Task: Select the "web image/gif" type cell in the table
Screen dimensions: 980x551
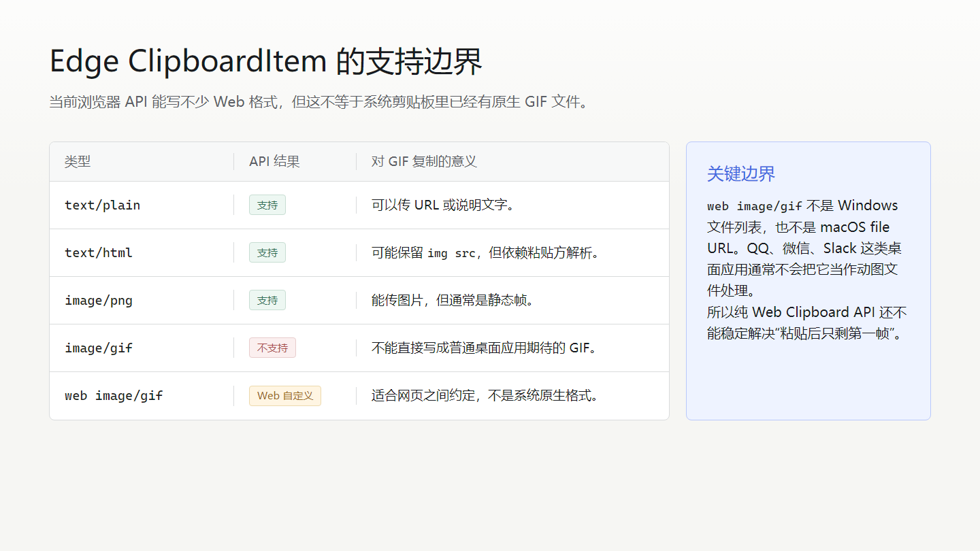Action: tap(114, 395)
